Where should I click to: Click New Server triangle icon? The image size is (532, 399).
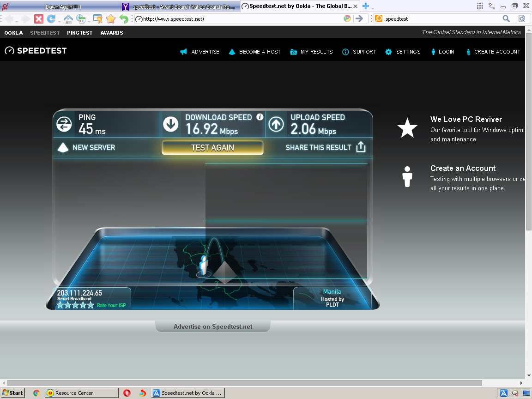[63, 148]
